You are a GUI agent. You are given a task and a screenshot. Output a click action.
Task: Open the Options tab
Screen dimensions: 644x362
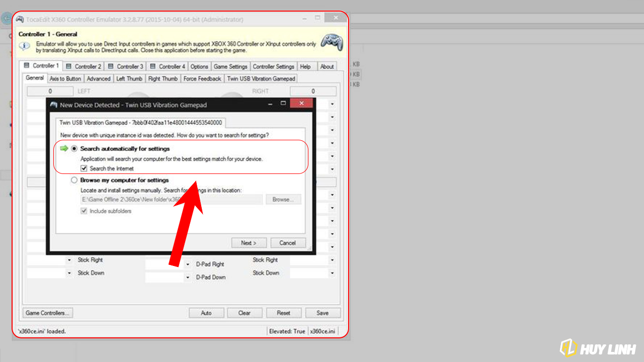coord(199,66)
